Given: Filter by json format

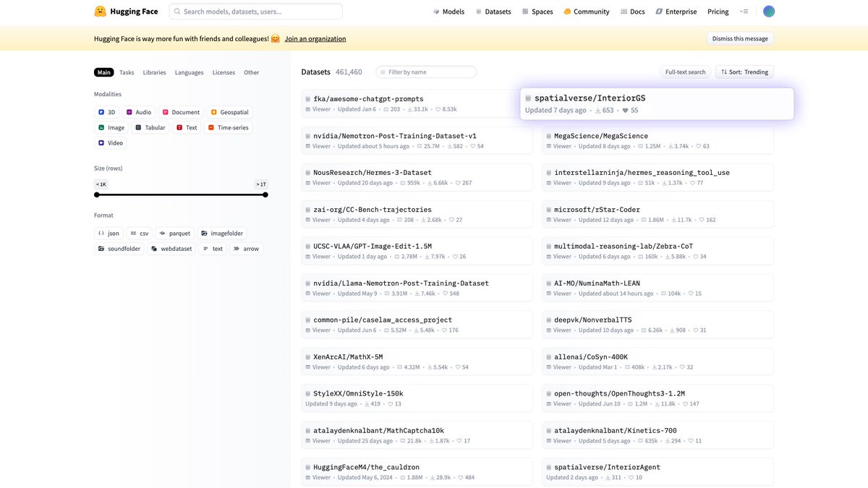Looking at the screenshot, I should point(109,234).
